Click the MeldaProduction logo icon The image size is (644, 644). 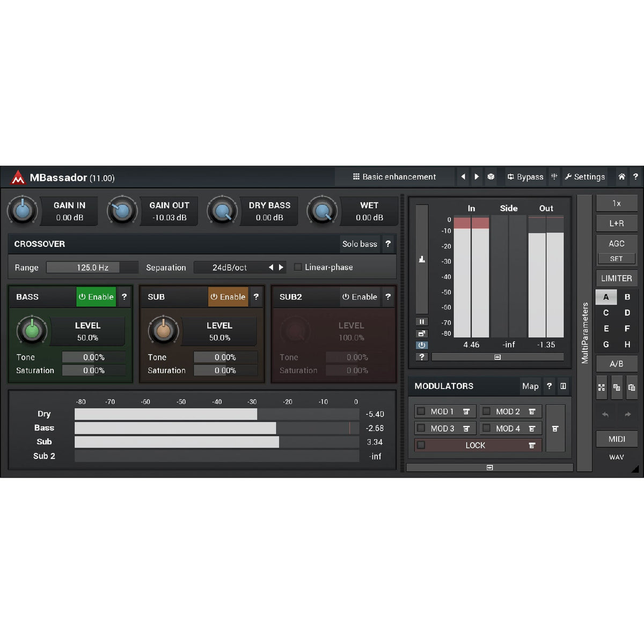tap(18, 177)
